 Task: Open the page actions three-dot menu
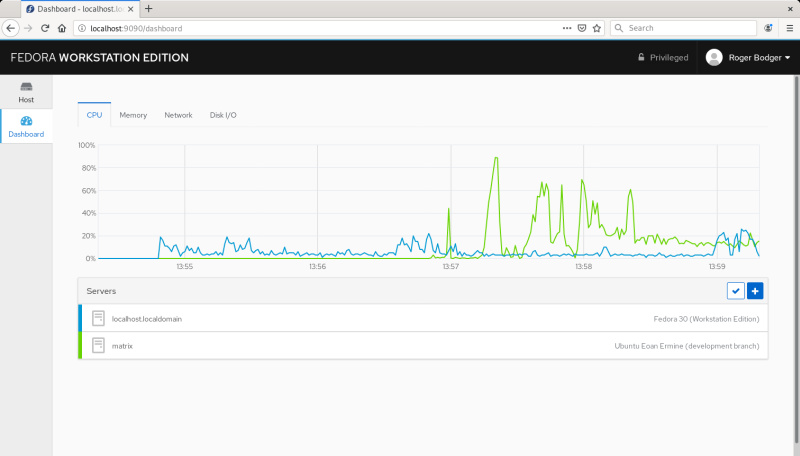565,28
